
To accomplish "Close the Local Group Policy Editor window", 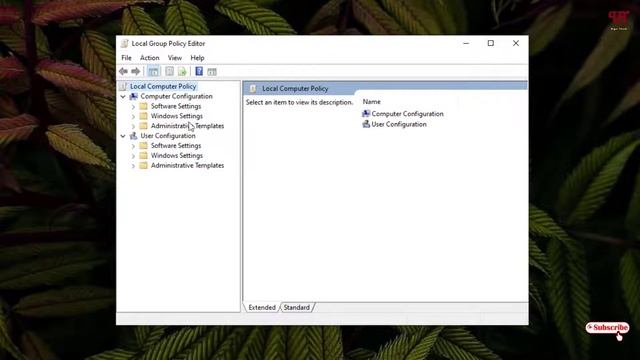I will [x=516, y=43].
